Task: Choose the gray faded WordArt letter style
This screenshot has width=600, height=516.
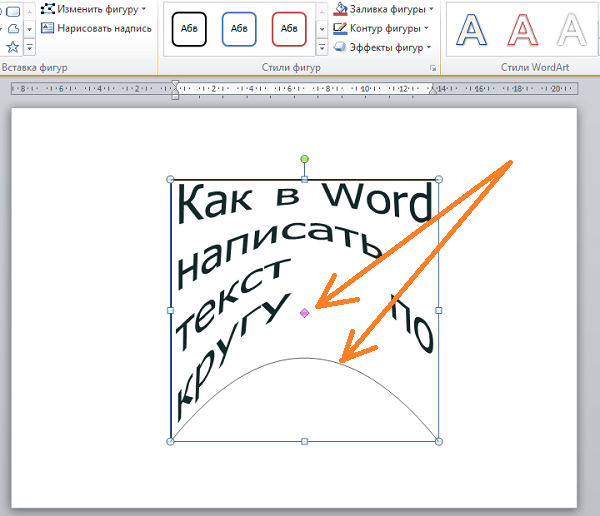Action: click(574, 31)
